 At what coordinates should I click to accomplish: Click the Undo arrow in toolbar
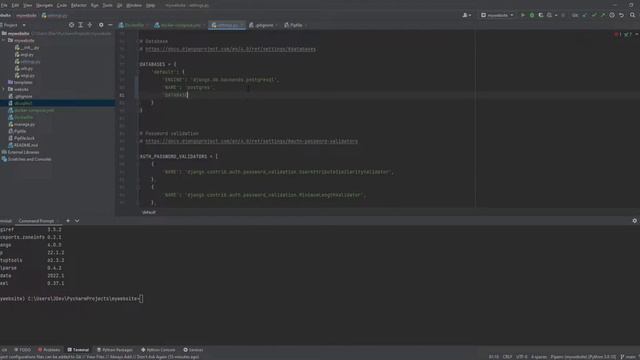tap(621, 15)
